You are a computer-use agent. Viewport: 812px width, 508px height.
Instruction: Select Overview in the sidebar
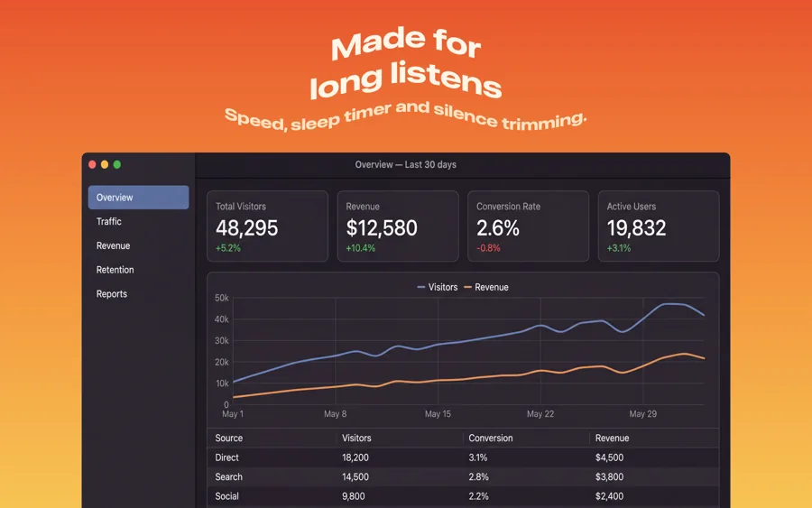(138, 198)
